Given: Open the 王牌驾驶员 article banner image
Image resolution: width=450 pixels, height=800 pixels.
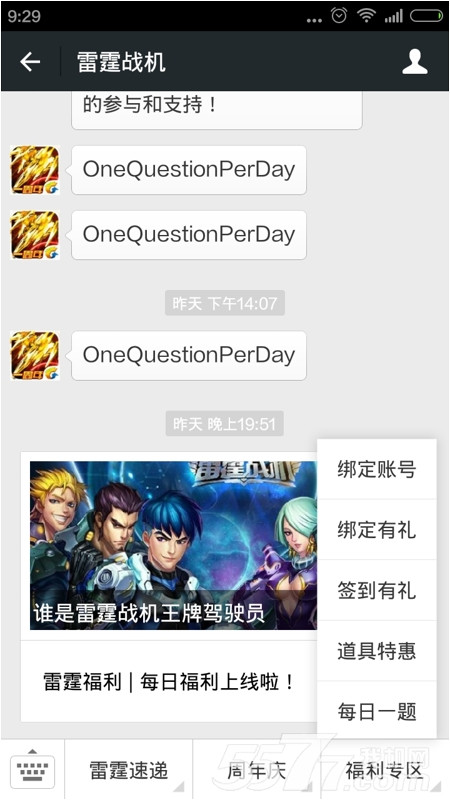Looking at the screenshot, I should pos(173,545).
